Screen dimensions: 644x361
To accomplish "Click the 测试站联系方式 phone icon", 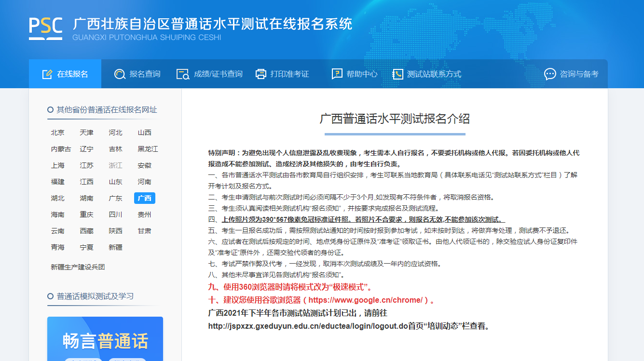I will point(397,74).
